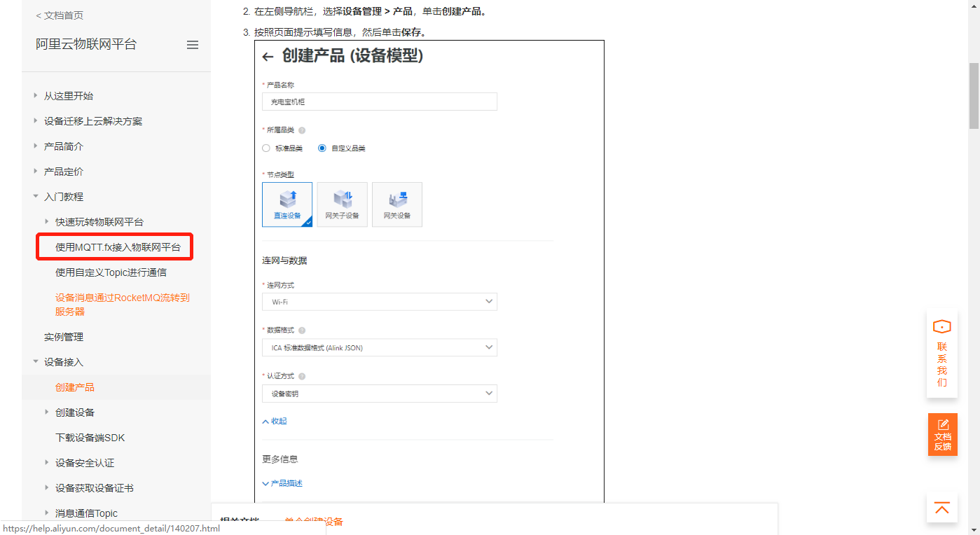This screenshot has width=980, height=535.
Task: Select 创建产品 in the sidebar
Action: 74,387
